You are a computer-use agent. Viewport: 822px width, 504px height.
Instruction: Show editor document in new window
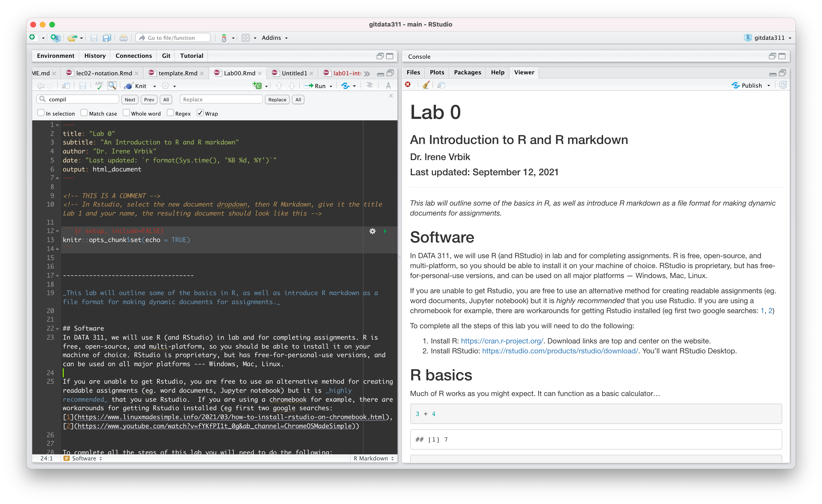click(66, 86)
